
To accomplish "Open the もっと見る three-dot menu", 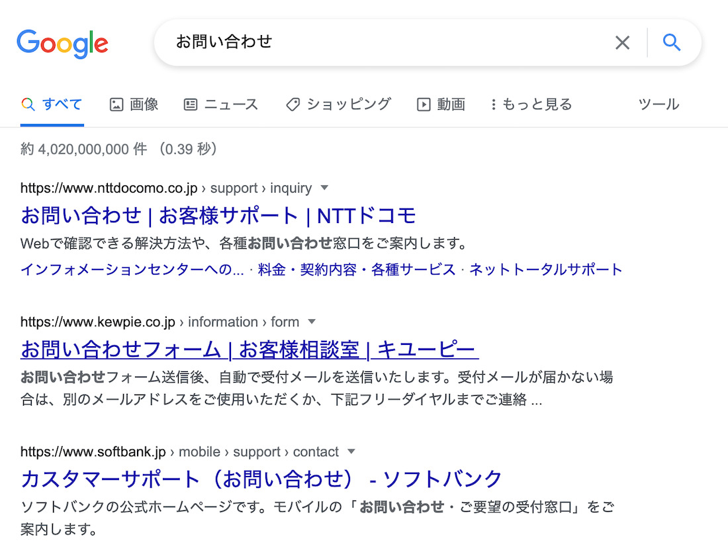I will (494, 105).
